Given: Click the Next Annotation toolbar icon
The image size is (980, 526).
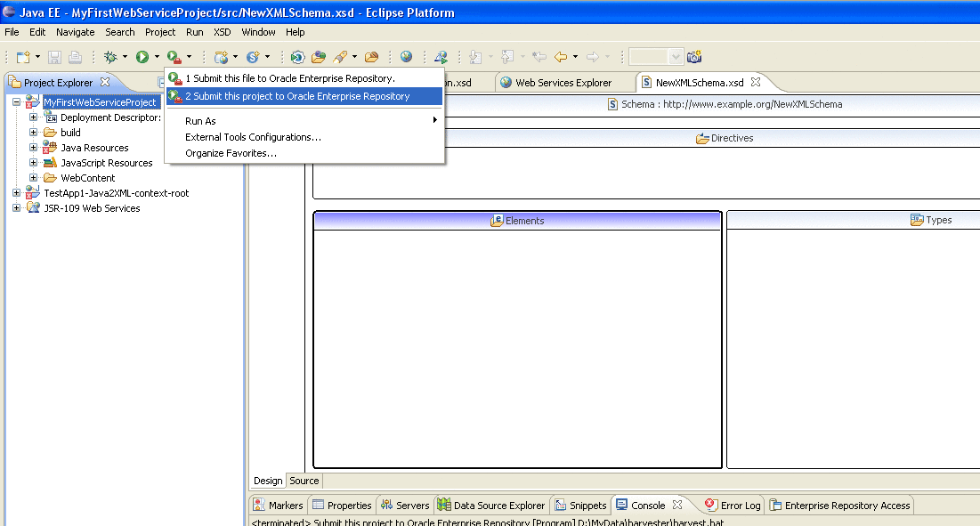Looking at the screenshot, I should (475, 58).
